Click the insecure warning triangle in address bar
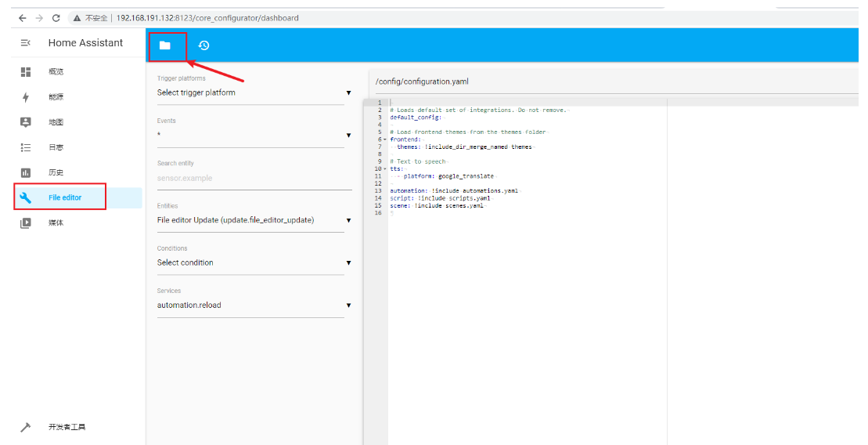The image size is (868, 445). (77, 18)
